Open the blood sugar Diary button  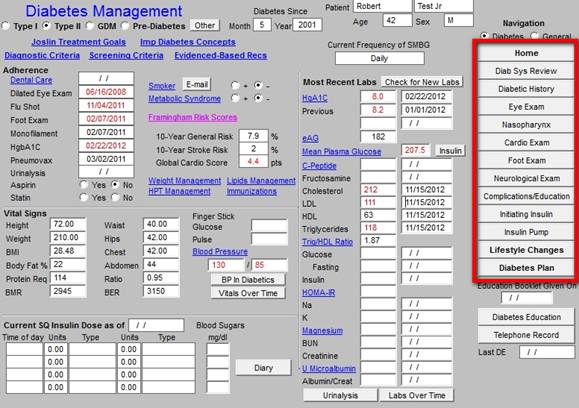pos(263,368)
